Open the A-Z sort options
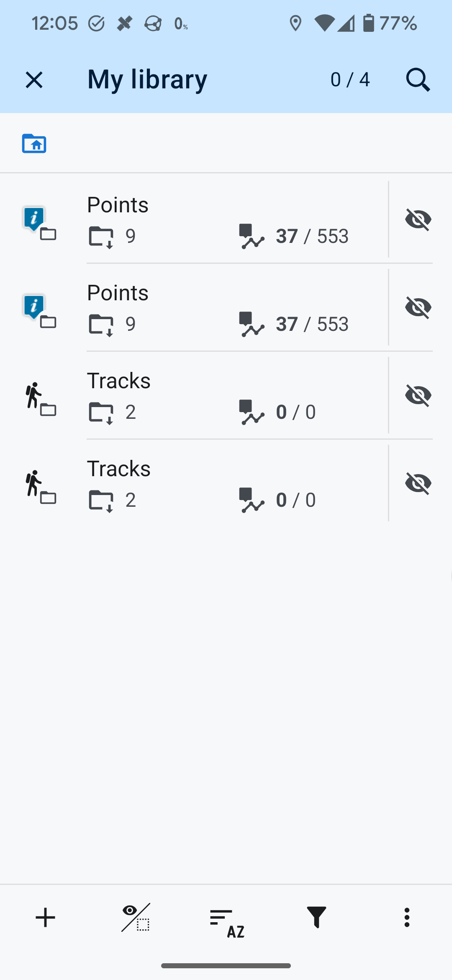452x980 pixels. point(226,918)
